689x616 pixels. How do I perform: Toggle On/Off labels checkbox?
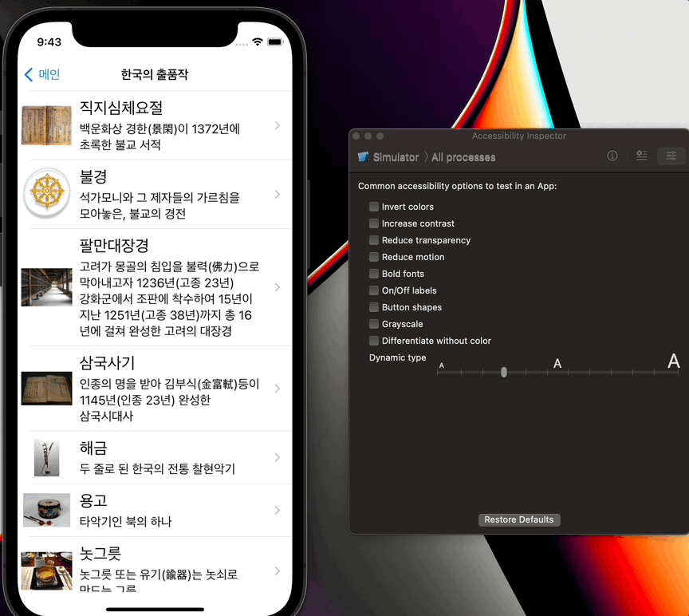coord(374,290)
